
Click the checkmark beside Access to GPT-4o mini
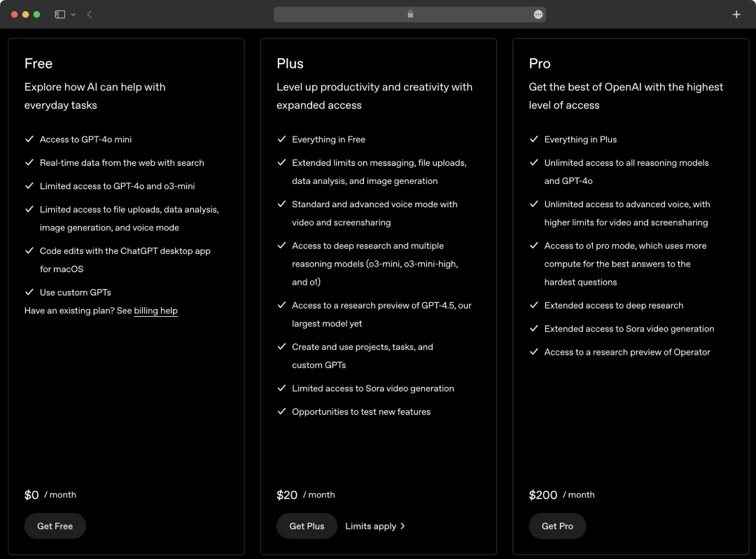[x=30, y=139]
